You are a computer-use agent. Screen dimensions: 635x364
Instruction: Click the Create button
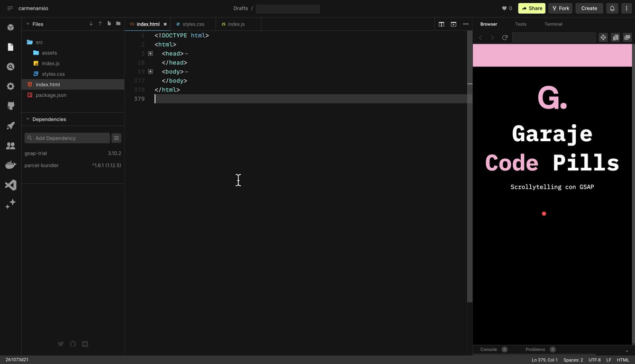[x=589, y=8]
